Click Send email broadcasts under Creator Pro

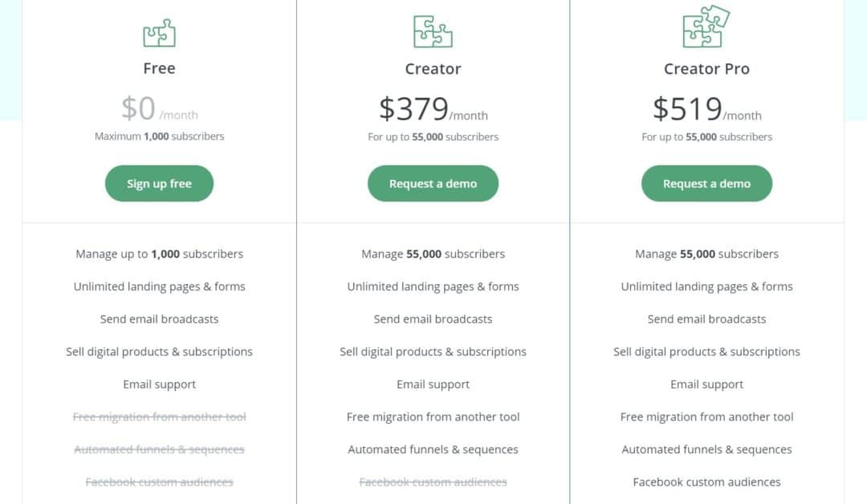706,319
